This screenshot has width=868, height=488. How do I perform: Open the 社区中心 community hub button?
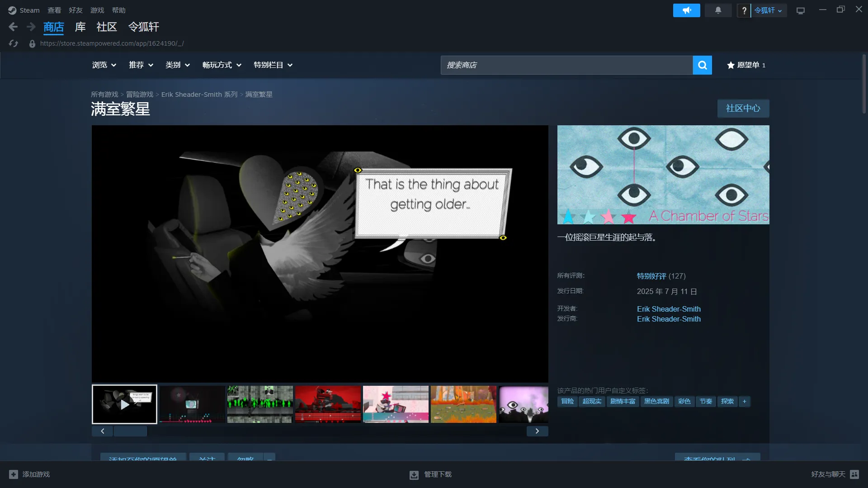tap(743, 109)
